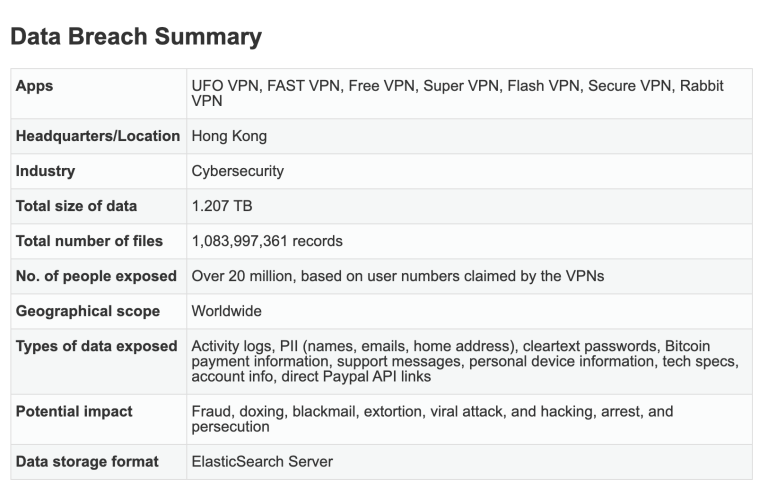The width and height of the screenshot is (768, 496).
Task: Select the Types of data exposed label
Action: [96, 346]
